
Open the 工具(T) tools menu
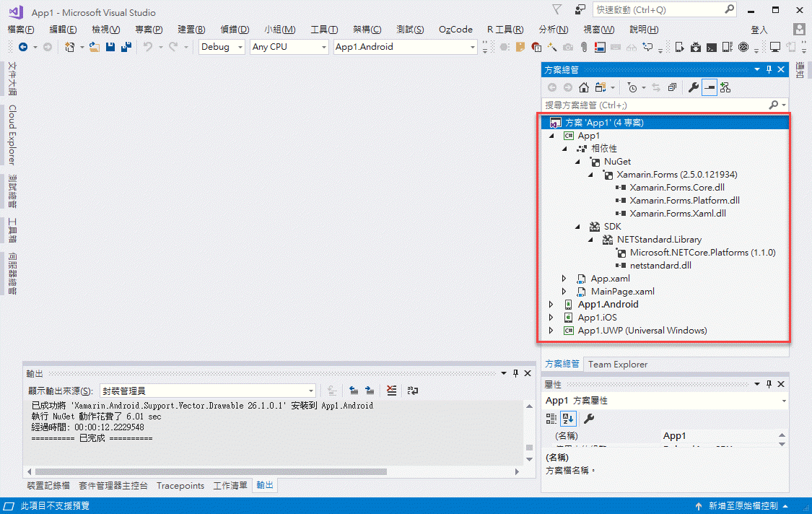[324, 30]
